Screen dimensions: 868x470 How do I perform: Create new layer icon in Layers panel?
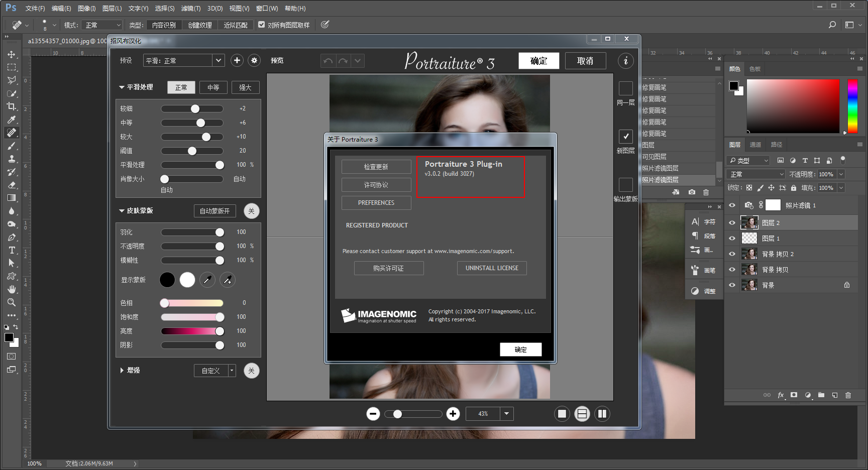(x=835, y=395)
